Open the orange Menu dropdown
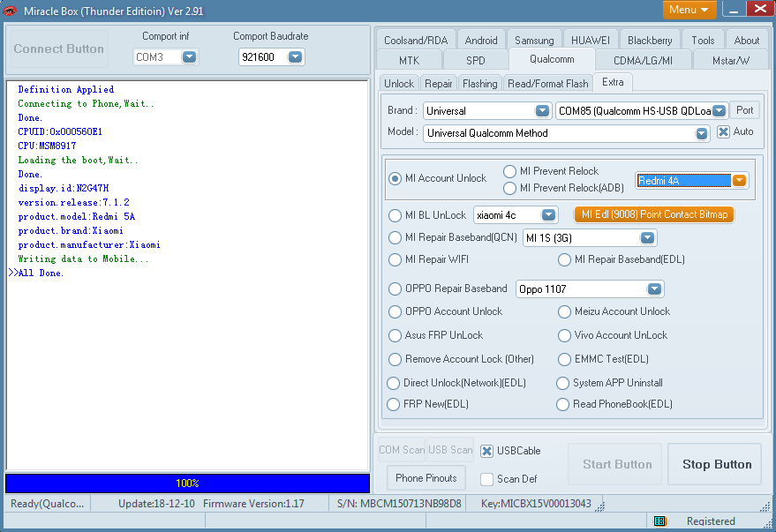 (x=689, y=10)
